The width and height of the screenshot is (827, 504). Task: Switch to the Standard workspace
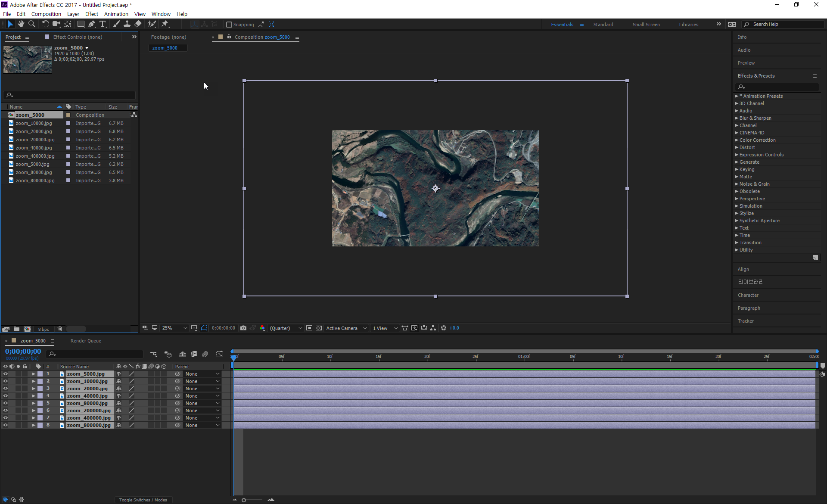click(x=603, y=25)
